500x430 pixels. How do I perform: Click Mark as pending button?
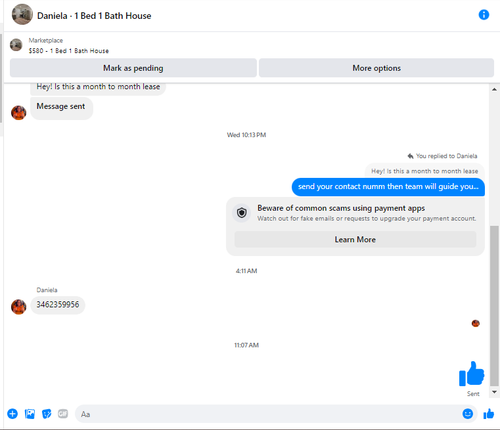tap(133, 68)
